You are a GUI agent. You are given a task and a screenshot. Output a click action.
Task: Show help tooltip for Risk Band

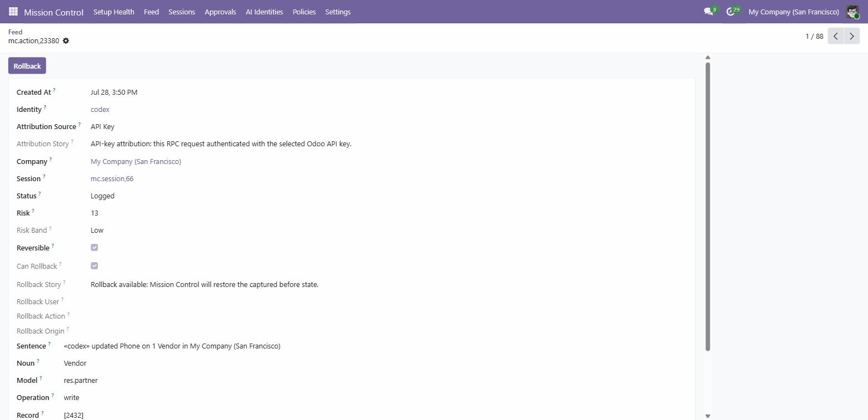click(50, 228)
